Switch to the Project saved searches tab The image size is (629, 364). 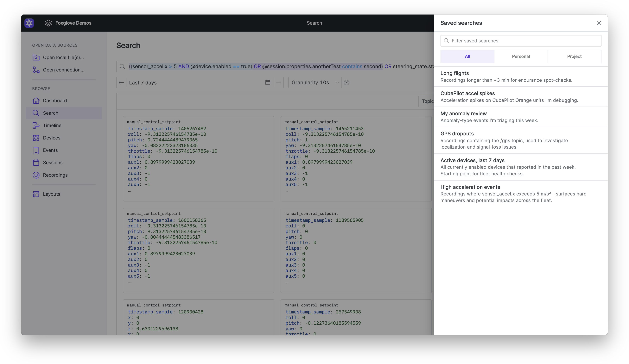(574, 56)
